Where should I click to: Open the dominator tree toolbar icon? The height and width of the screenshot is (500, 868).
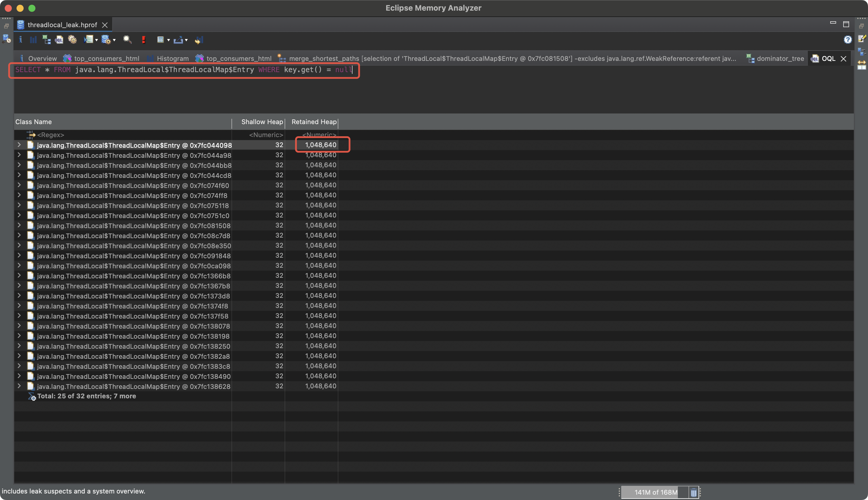tap(46, 40)
